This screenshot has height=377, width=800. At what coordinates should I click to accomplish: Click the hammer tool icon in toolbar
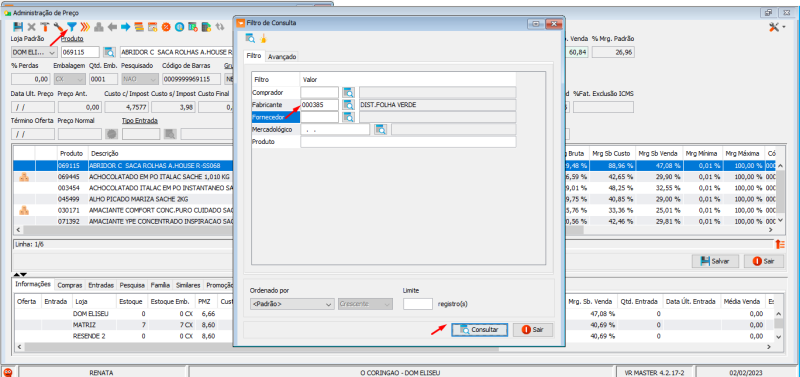tap(45, 27)
